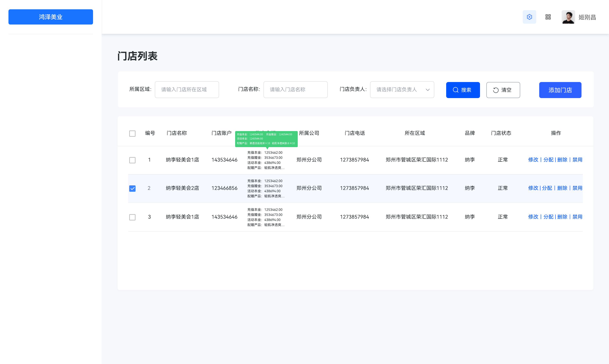Screen dimensions: 609x364
Task: Click 禁用 in row 1
Action: click(x=577, y=160)
